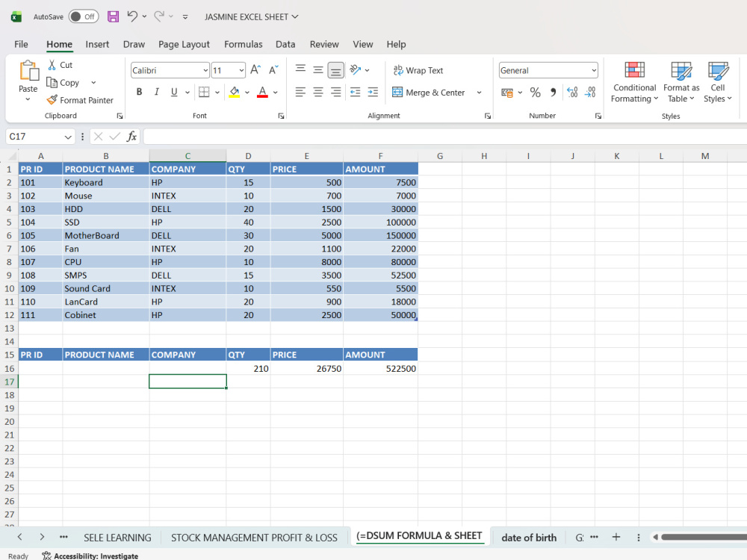The width and height of the screenshot is (747, 560).
Task: Click the Cut scissors icon
Action: coord(52,65)
